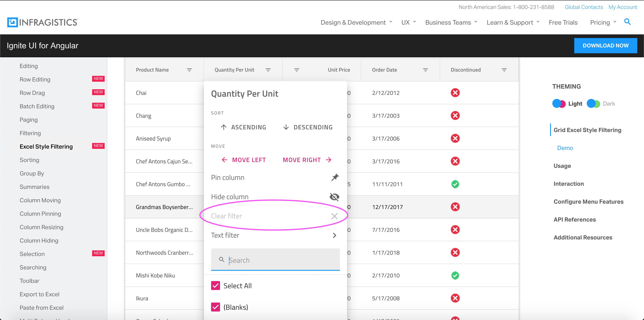Uncheck the Select All checkbox
The image size is (644, 320).
point(215,285)
